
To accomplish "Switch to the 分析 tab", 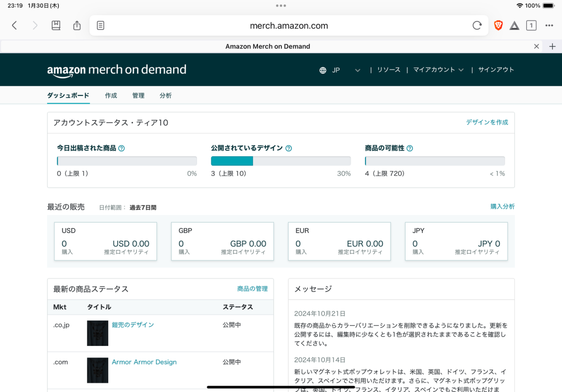I will coord(166,95).
